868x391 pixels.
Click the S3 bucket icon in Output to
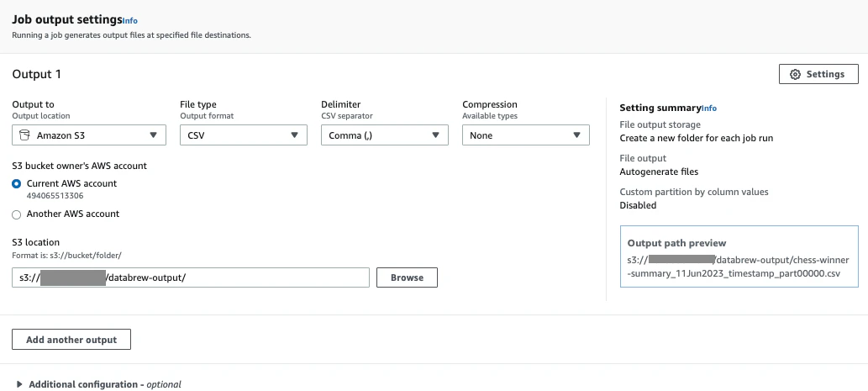click(24, 135)
